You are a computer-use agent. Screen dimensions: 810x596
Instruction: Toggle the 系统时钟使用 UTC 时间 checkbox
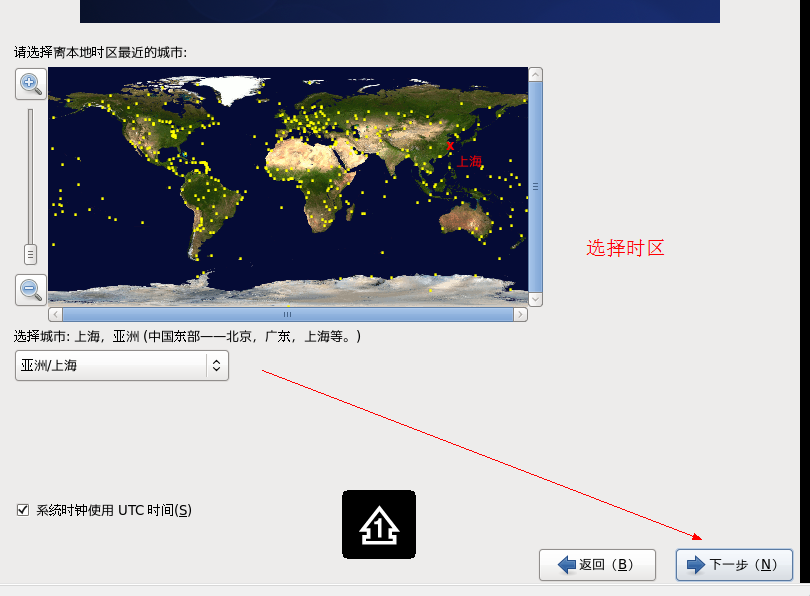click(x=23, y=510)
